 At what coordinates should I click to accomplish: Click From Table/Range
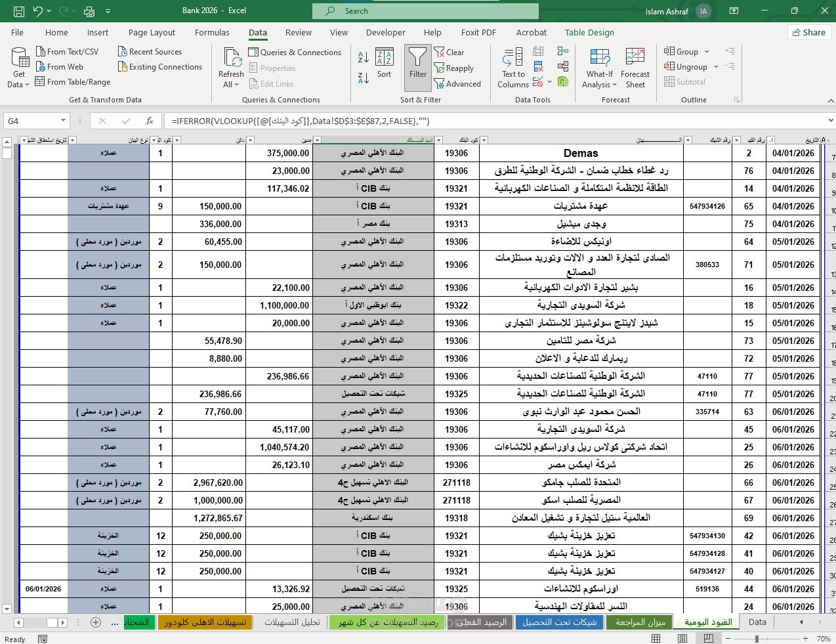[x=73, y=81]
